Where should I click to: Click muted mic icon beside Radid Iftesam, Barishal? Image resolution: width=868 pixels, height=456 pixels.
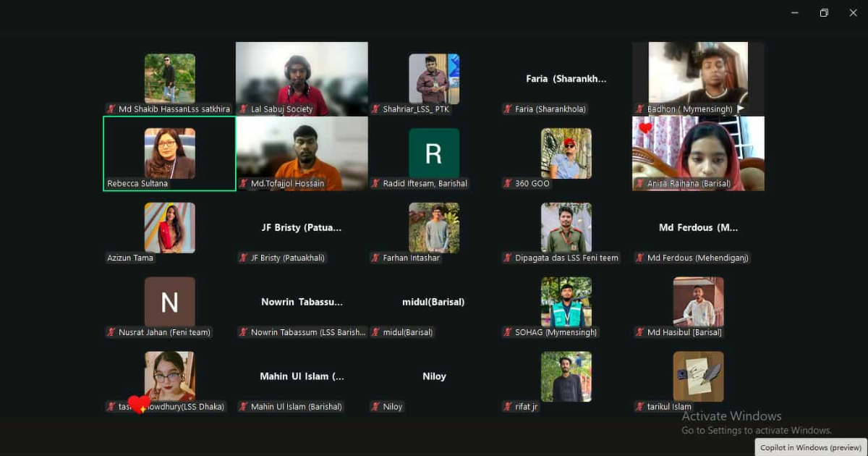pyautogui.click(x=375, y=184)
